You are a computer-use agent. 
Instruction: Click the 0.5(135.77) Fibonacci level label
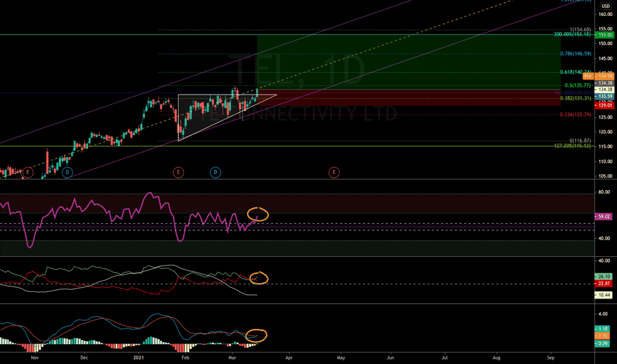pyautogui.click(x=578, y=85)
